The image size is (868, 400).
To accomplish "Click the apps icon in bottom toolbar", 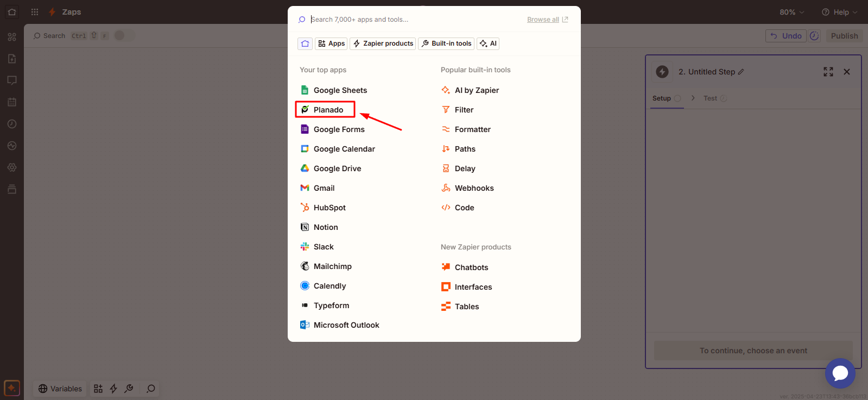I will [x=98, y=389].
